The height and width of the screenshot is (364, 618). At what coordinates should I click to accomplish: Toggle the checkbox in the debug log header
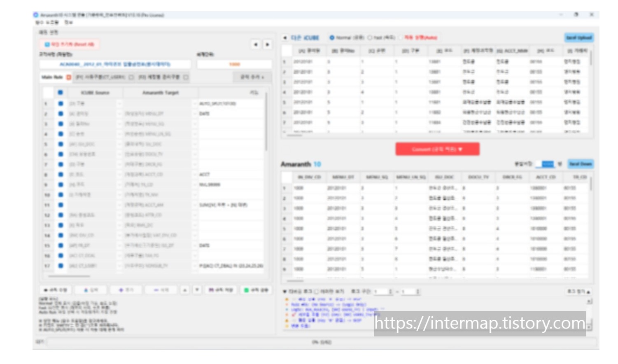(x=317, y=292)
